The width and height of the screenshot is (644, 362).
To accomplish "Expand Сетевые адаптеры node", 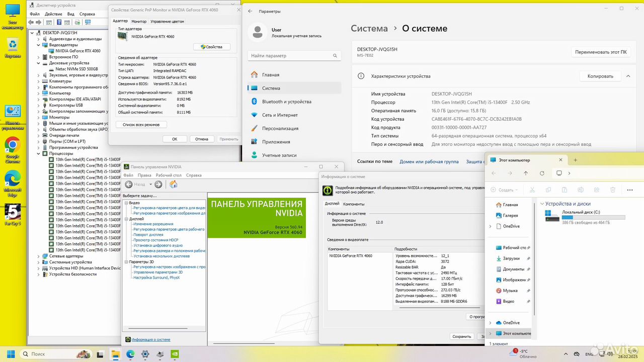I will click(x=39, y=256).
